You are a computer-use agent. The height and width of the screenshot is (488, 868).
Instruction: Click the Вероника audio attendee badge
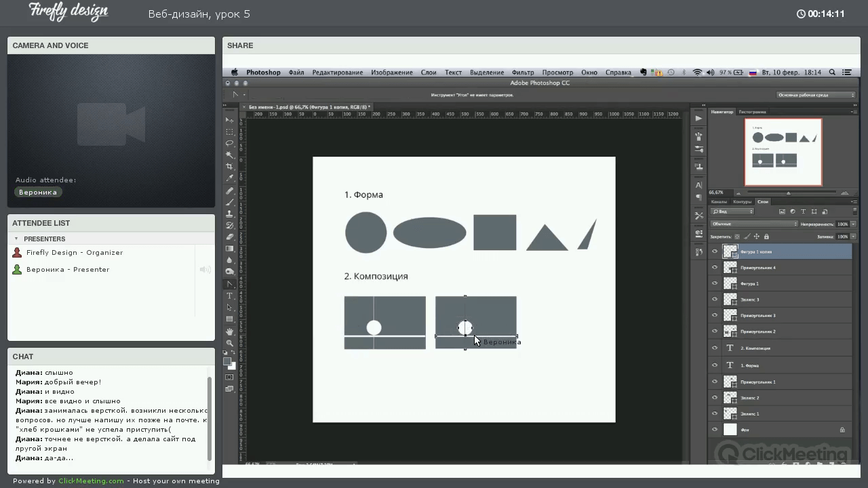(x=38, y=192)
